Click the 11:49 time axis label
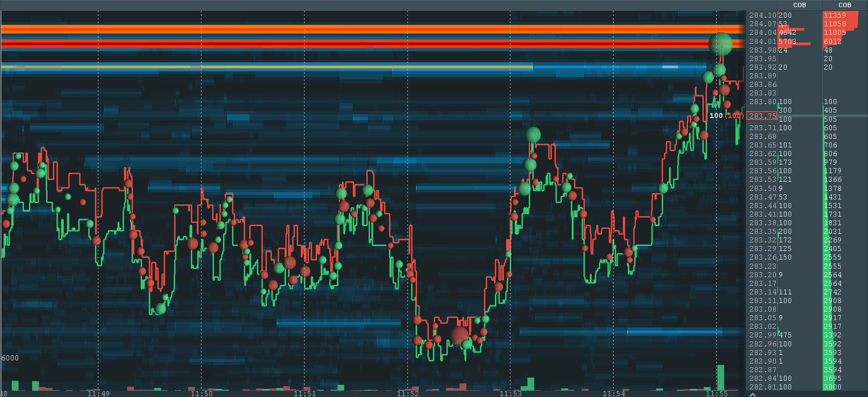This screenshot has height=397, width=868. pyautogui.click(x=98, y=393)
